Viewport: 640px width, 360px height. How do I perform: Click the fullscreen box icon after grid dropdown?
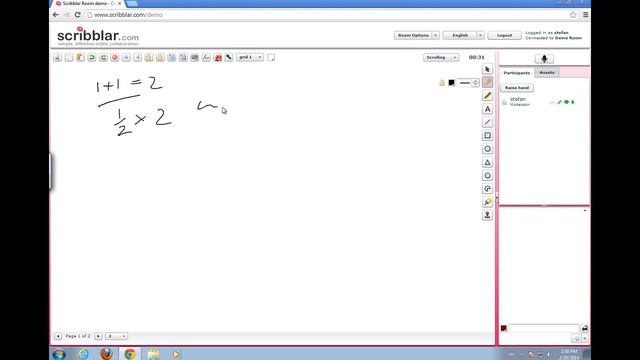click(x=271, y=58)
